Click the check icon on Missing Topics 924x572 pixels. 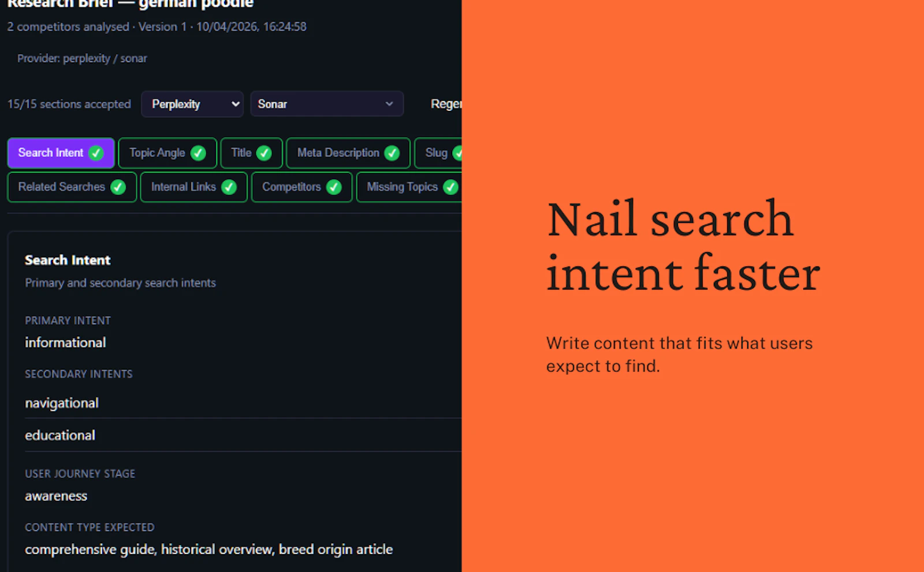pyautogui.click(x=450, y=187)
